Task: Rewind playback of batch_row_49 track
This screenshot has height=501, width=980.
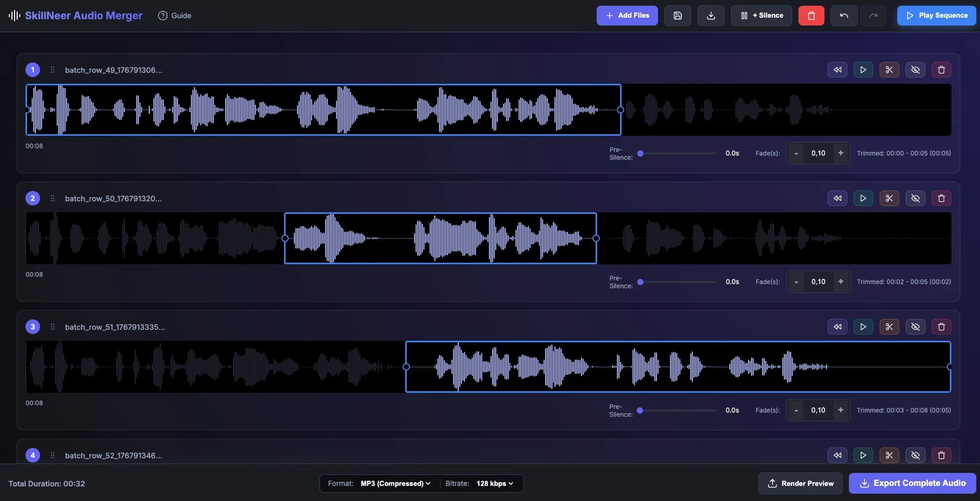Action: tap(837, 70)
